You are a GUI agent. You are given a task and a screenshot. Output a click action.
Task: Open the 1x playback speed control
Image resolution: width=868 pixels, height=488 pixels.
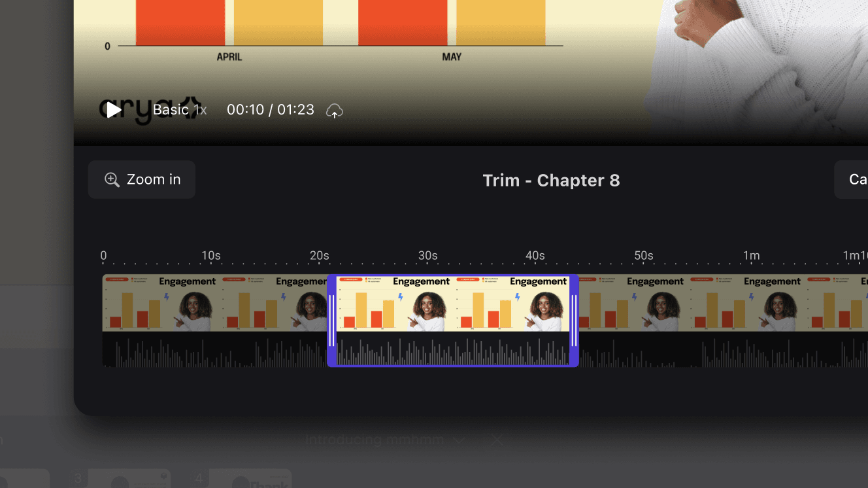[x=200, y=109]
